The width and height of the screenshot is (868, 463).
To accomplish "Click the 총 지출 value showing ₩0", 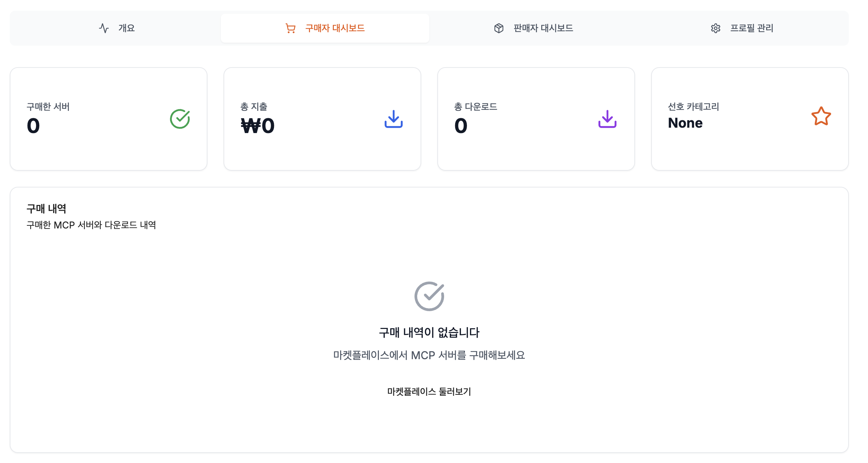I will (x=259, y=126).
